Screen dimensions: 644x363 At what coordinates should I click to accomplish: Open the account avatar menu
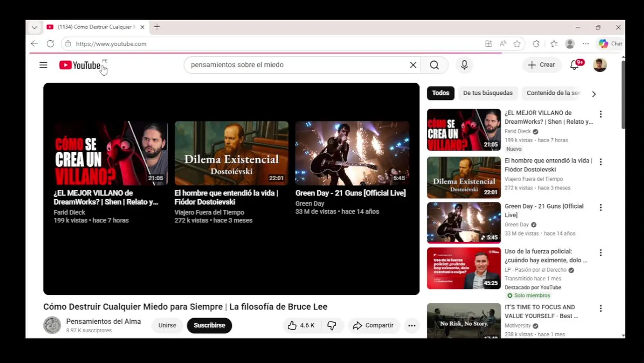click(x=600, y=65)
